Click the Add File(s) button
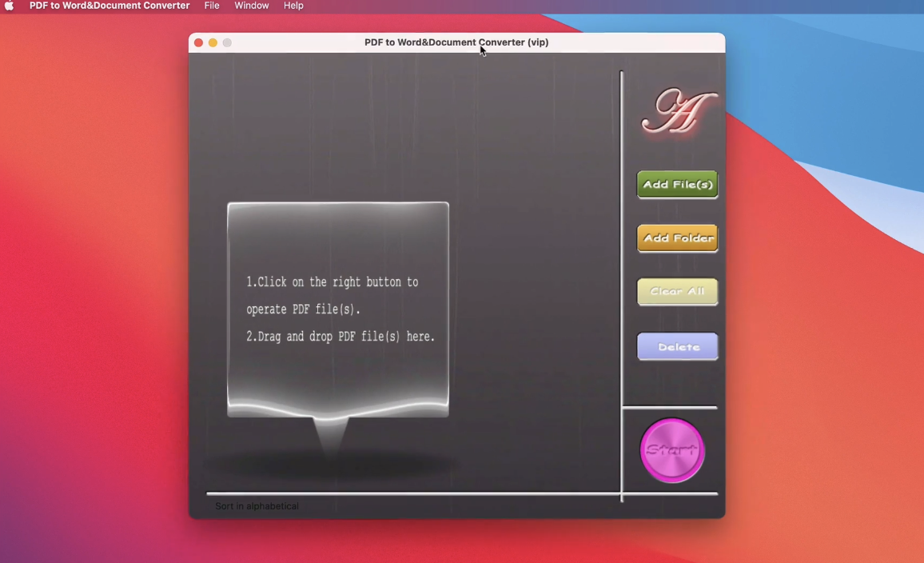The height and width of the screenshot is (563, 924). [x=677, y=185]
